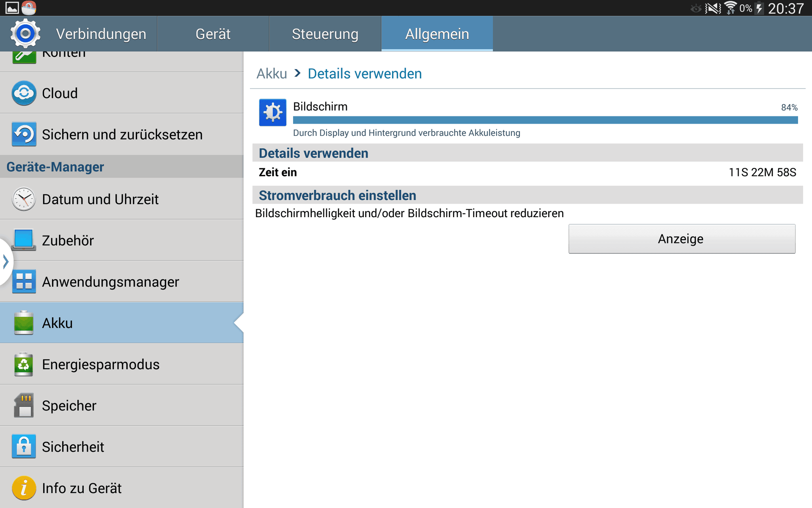Switch to the Gerät tab

[213, 34]
